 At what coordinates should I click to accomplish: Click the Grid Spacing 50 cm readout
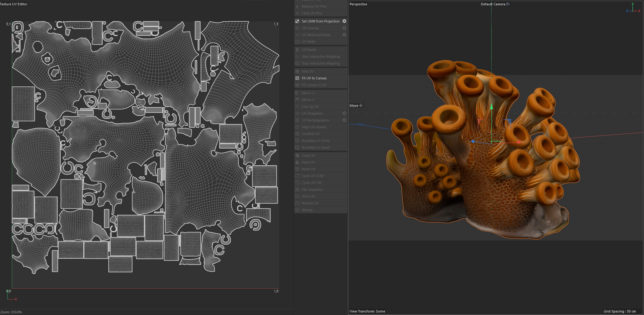[619, 311]
